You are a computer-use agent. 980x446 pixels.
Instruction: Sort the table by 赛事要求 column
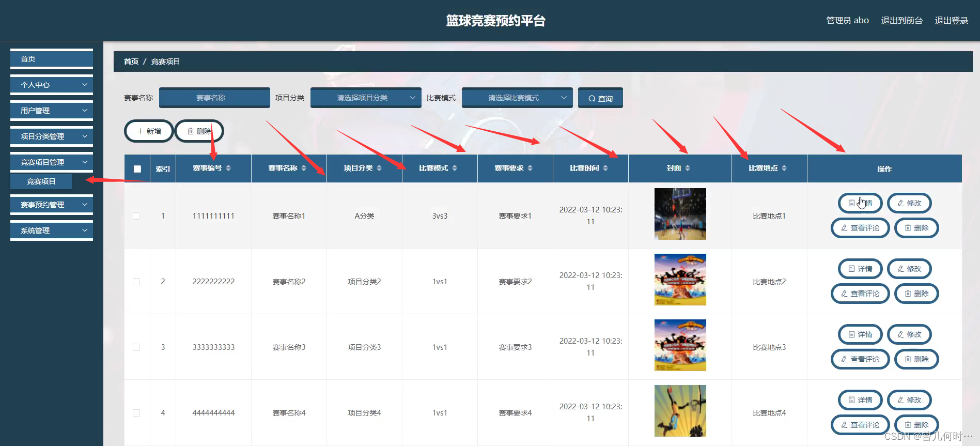(x=530, y=168)
